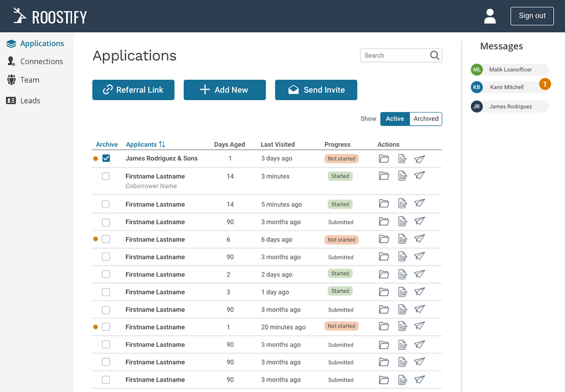Check the archive box in Coborrower Name row
Viewport: 565px width, 392px height.
[x=106, y=176]
